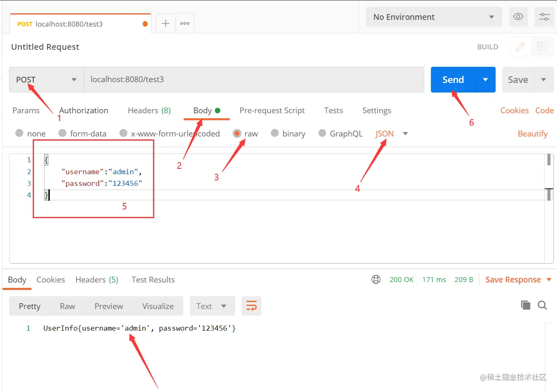Open a new request tab with plus icon

165,24
